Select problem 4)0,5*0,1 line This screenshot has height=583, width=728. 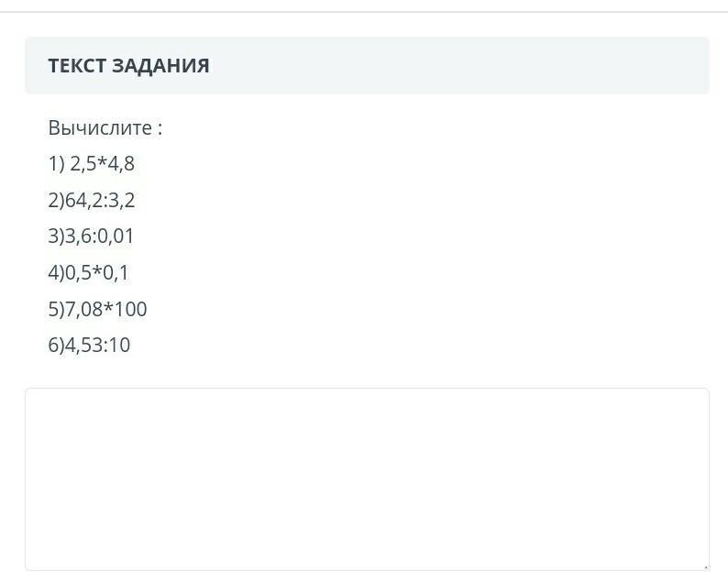pyautogui.click(x=88, y=272)
